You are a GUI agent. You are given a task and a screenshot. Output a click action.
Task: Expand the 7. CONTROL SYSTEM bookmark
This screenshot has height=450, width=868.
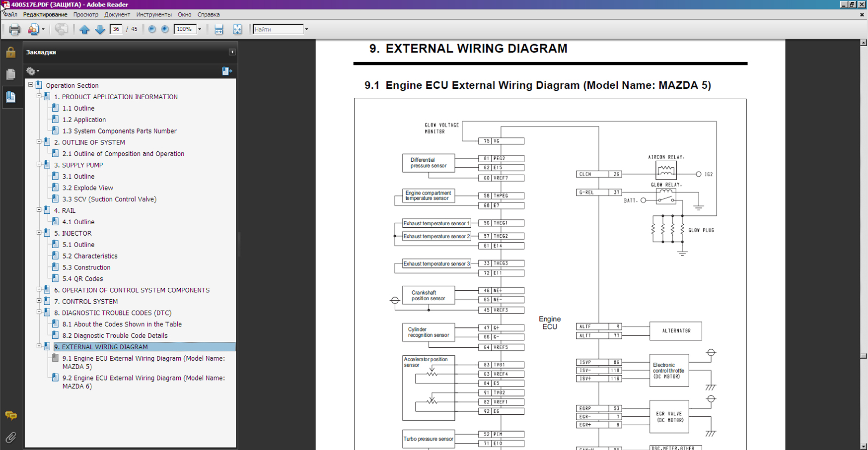pyautogui.click(x=39, y=301)
